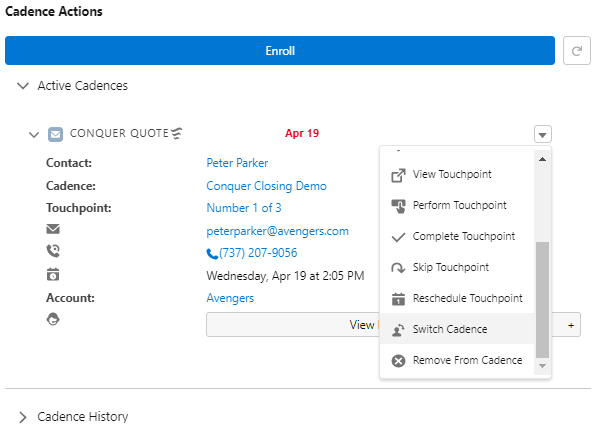
Task: Click the View Touchpoint external link icon
Action: pos(398,175)
